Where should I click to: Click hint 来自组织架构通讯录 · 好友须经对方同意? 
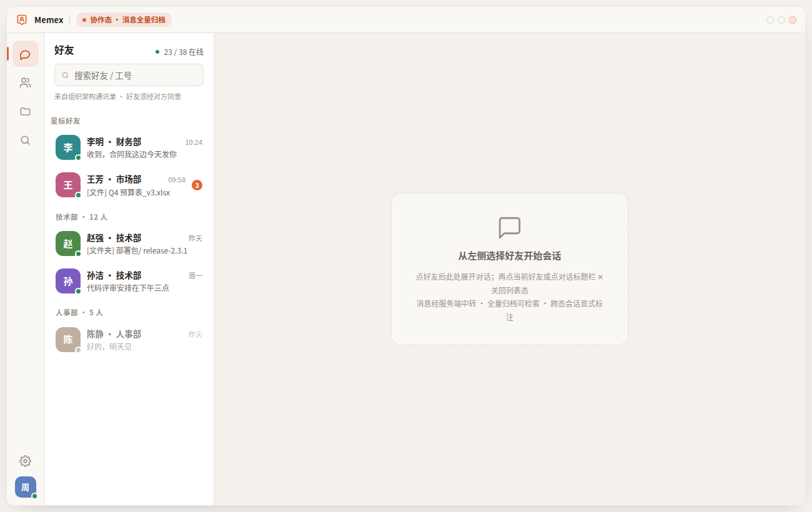[117, 97]
